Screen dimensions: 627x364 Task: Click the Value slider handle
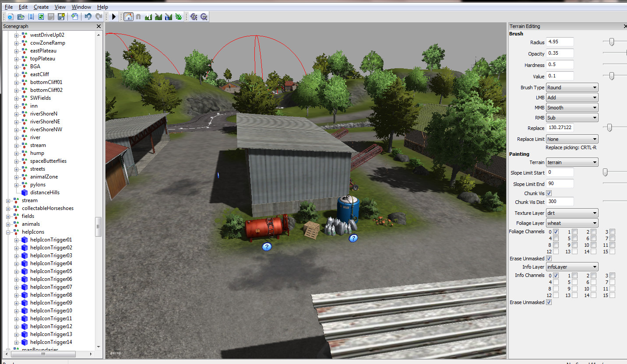click(x=612, y=76)
